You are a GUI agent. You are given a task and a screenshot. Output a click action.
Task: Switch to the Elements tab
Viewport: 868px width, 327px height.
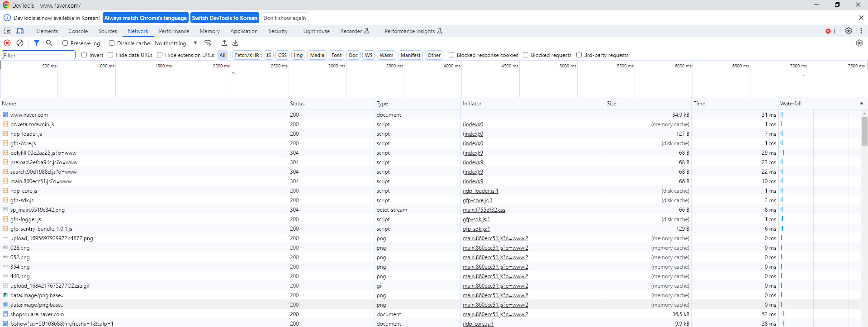pyautogui.click(x=47, y=31)
